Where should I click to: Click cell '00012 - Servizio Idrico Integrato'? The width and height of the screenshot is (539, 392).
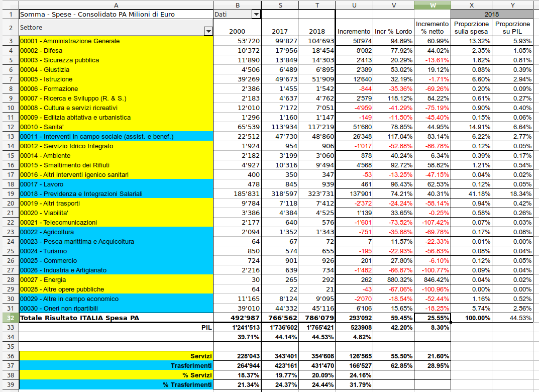click(x=116, y=146)
